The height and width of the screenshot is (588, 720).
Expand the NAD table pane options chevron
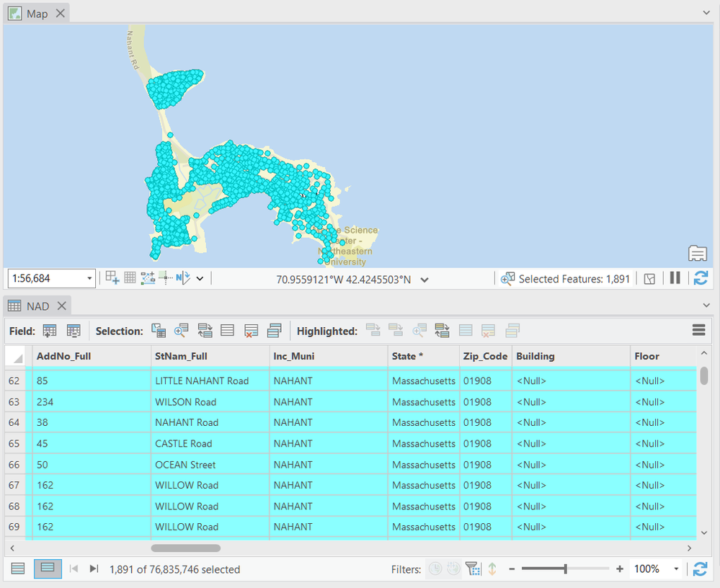tap(707, 306)
